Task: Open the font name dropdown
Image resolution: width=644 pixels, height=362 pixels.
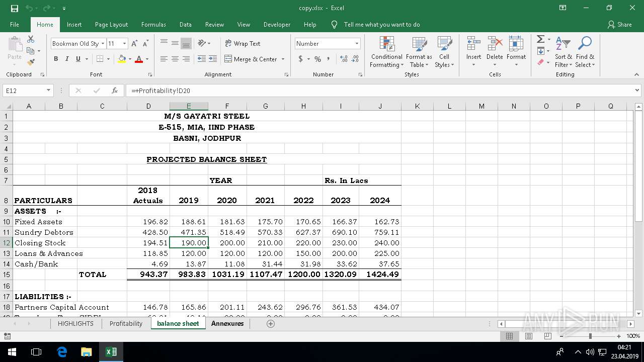Action: pos(103,44)
